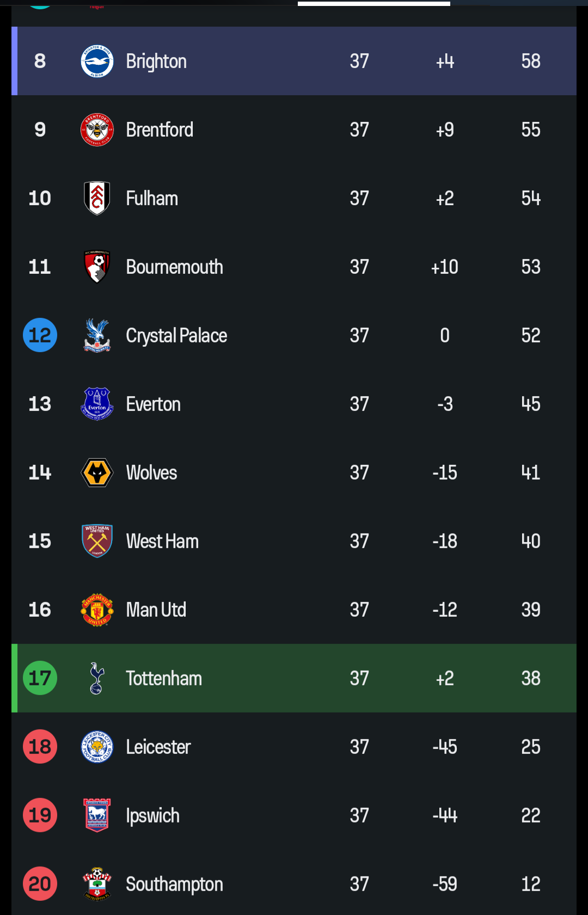Select the Leicester fox badge
Viewport: 588px width, 915px height.
97,747
